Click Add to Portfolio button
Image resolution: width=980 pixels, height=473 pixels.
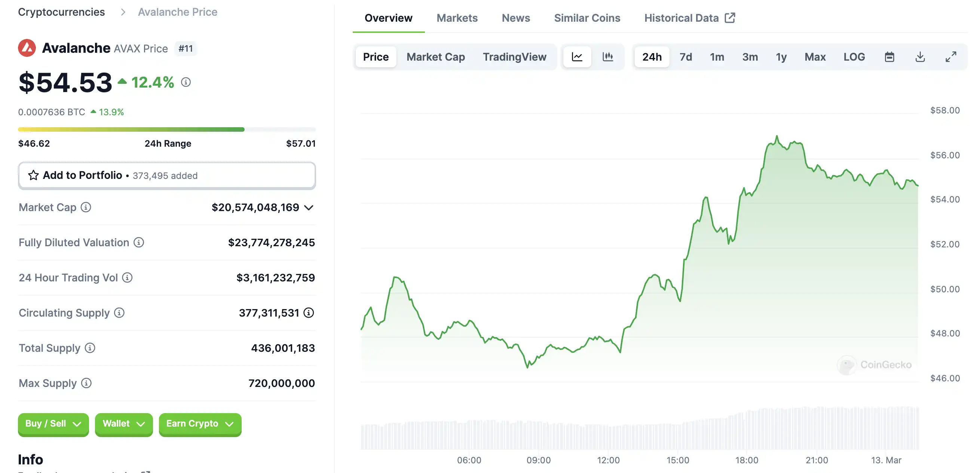tap(166, 176)
